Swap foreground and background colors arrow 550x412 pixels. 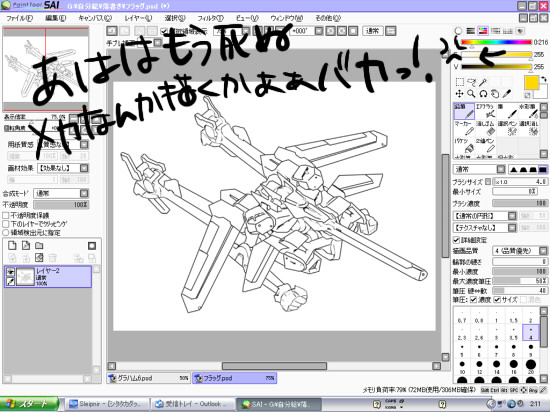(543, 79)
